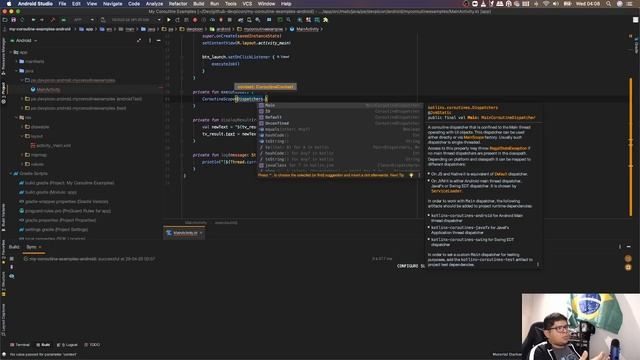The image size is (640, 360).
Task: Open the TODO tool window
Action: (x=92, y=345)
